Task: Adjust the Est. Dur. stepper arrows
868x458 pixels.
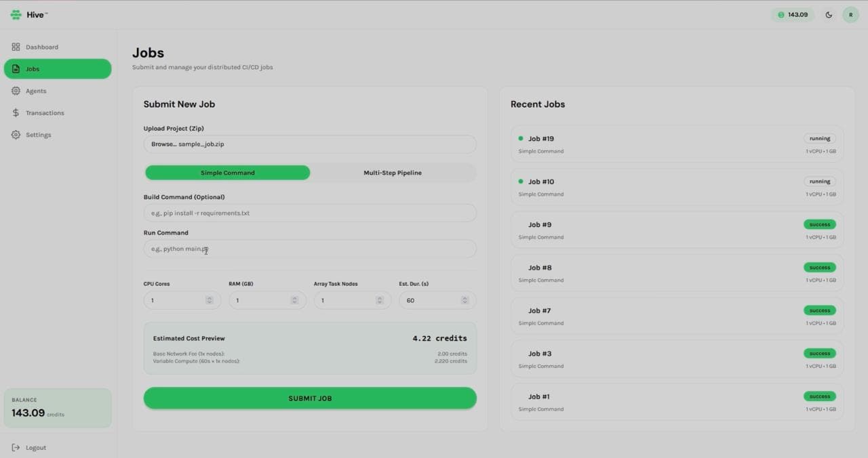Action: point(465,300)
